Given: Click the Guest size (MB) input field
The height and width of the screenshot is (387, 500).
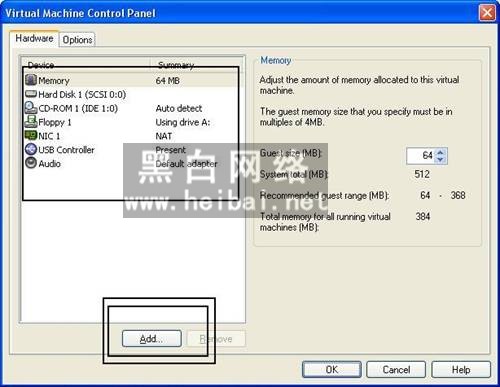Looking at the screenshot, I should tap(421, 156).
